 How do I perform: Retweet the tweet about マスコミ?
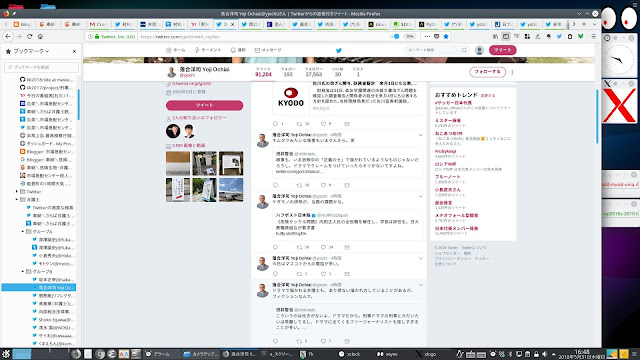299,273
